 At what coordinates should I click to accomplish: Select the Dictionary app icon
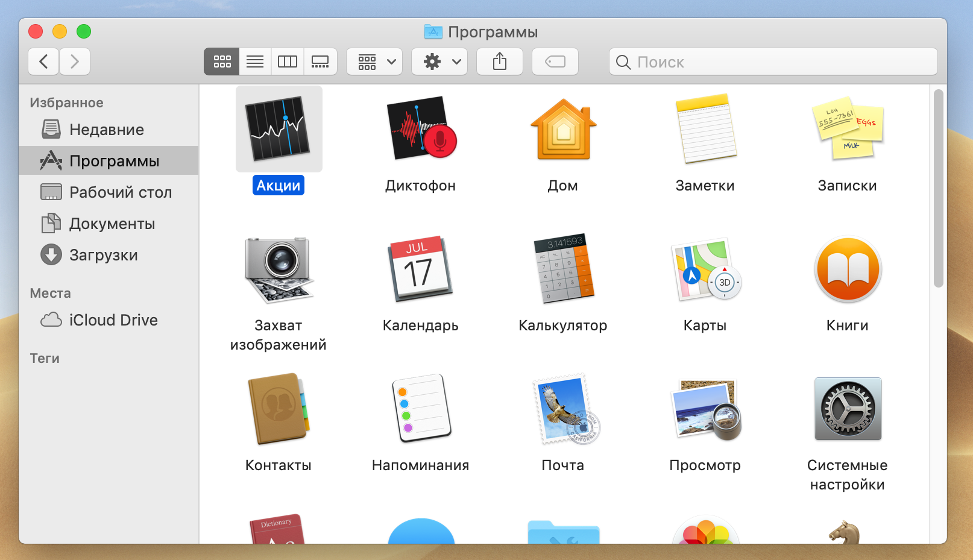pyautogui.click(x=277, y=529)
